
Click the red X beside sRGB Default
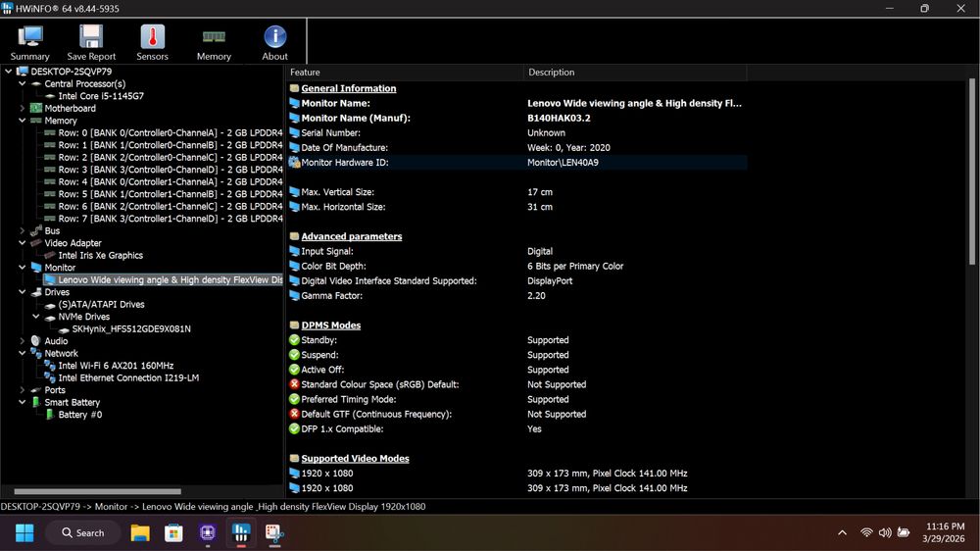coord(294,384)
